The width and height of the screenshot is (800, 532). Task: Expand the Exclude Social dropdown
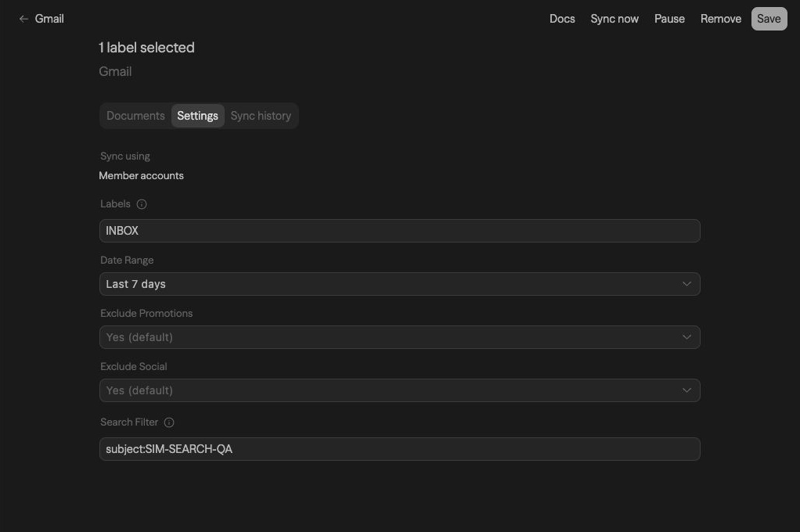(x=399, y=390)
